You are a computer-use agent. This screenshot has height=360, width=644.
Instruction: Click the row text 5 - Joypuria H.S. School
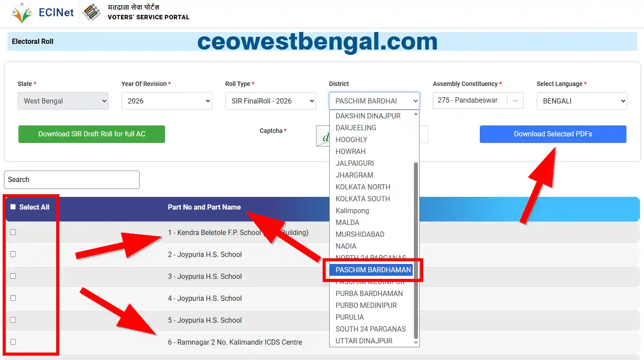(x=205, y=320)
